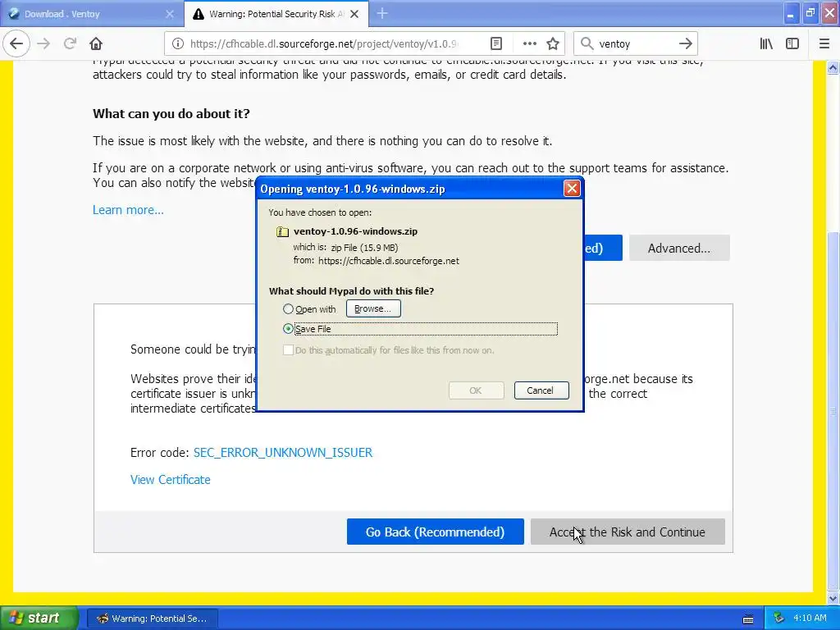Click the What can you do about it? heading

coord(171,114)
